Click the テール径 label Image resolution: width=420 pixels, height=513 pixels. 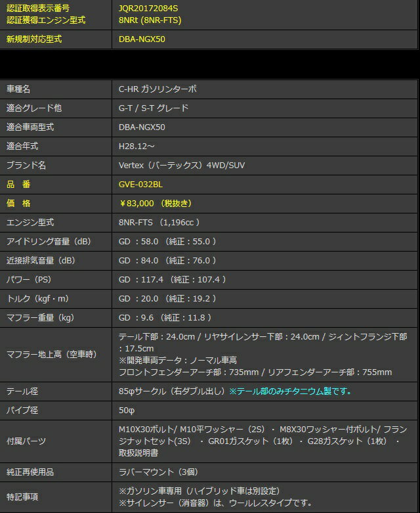[x=22, y=391]
